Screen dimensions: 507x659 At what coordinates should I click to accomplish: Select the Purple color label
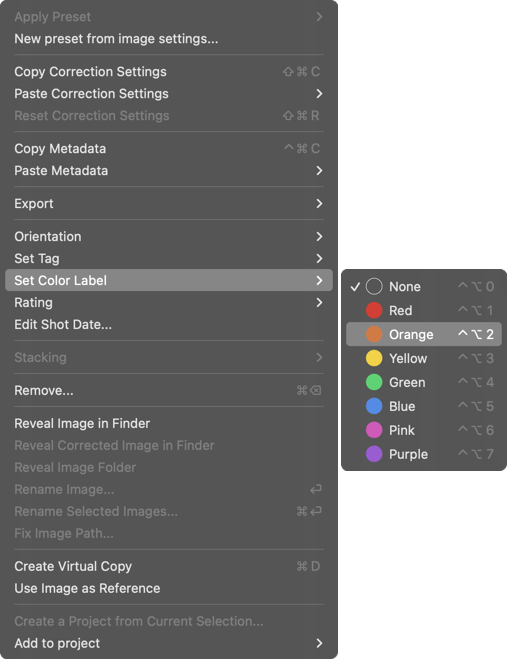coord(423,454)
